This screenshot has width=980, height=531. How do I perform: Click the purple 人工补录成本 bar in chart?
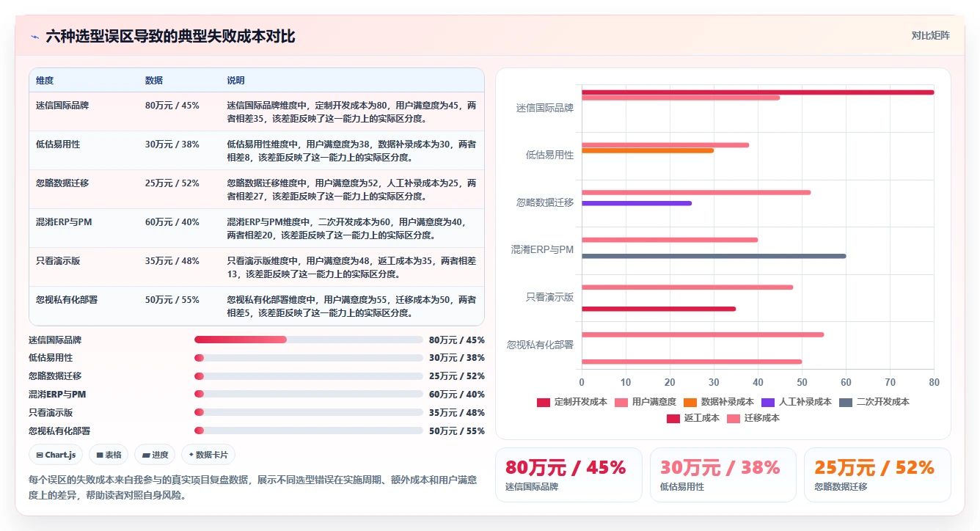637,203
